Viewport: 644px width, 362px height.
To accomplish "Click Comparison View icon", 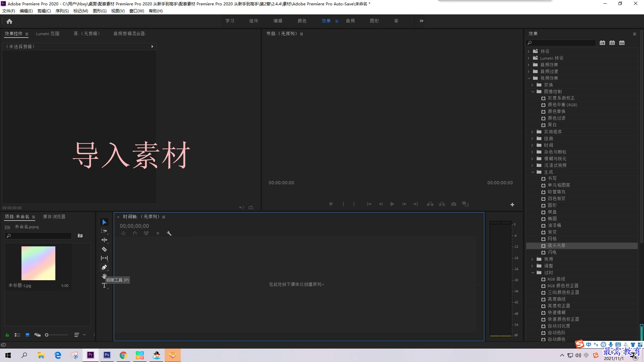I will point(465,204).
